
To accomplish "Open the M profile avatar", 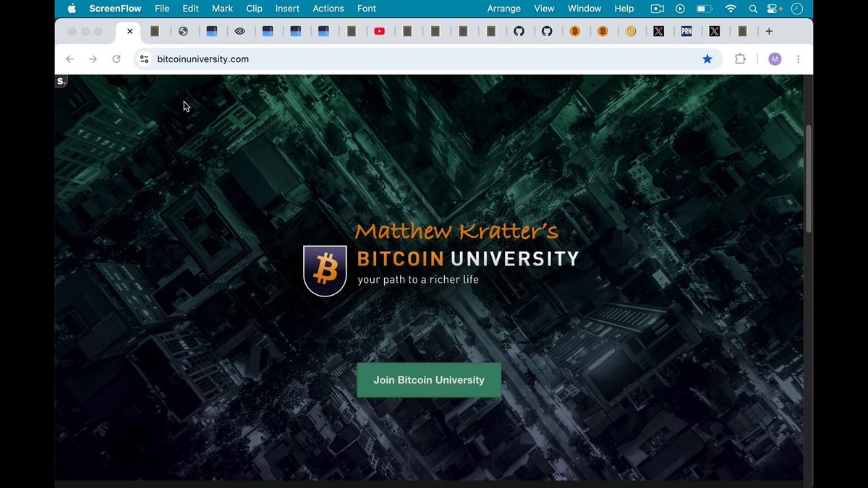I will click(x=775, y=59).
